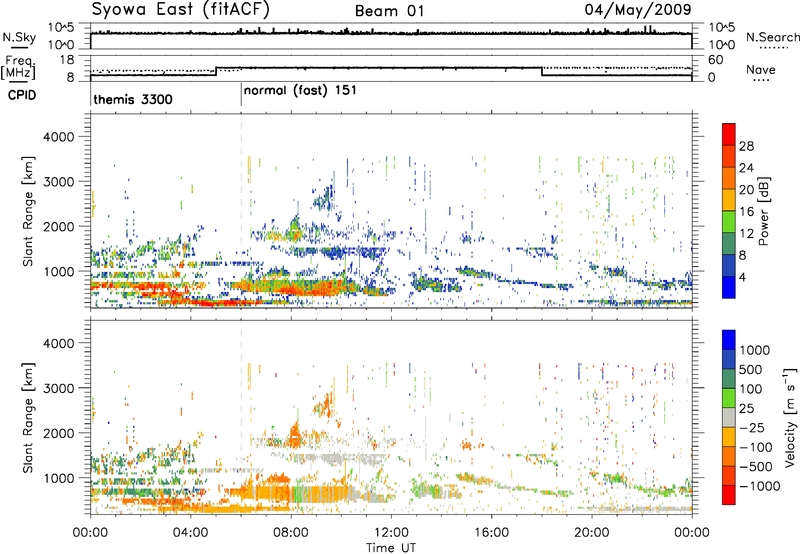Click the 'Velocity [m s-1]' colorbar label
This screenshot has height=554, width=800.
[790, 417]
